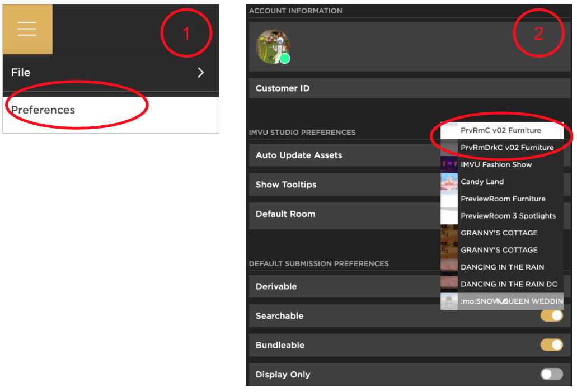Click the IMVU Fashion Show thumbnail
The height and width of the screenshot is (392, 577).
[x=449, y=165]
